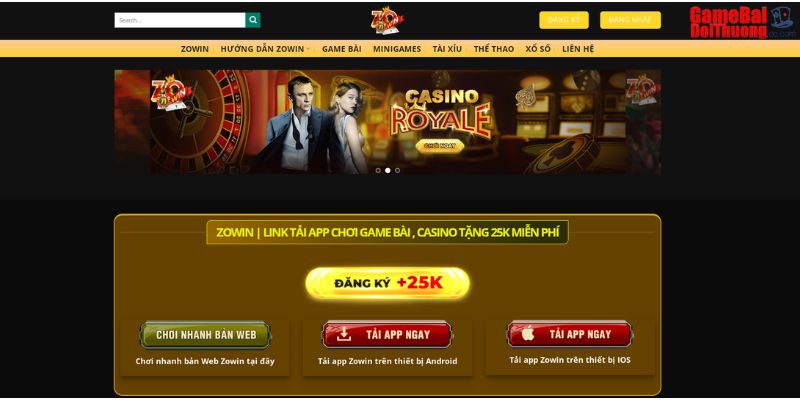Click the Đăng Ký header button
The width and height of the screenshot is (800, 400).
coord(564,20)
